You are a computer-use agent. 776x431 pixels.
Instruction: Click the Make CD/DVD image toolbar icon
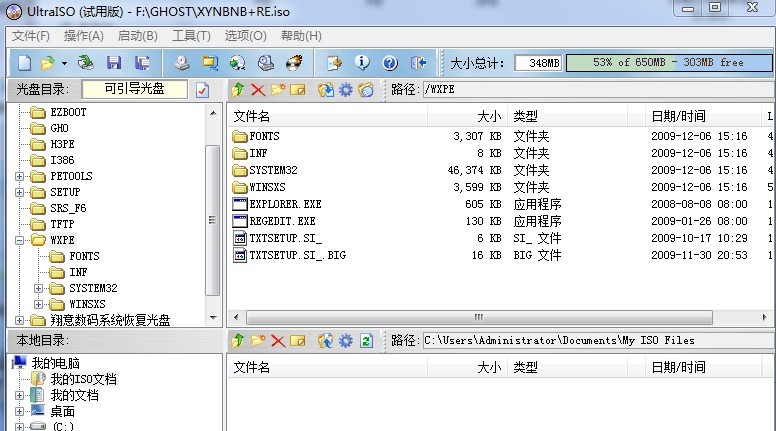tap(182, 63)
